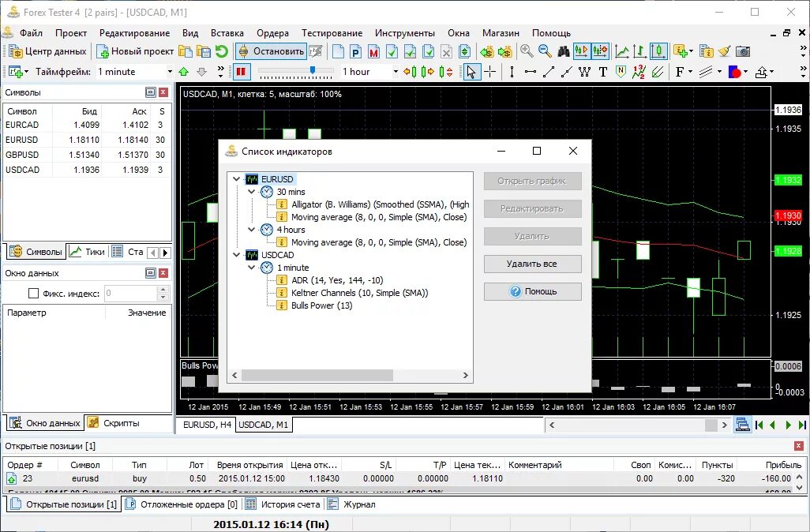The width and height of the screenshot is (810, 532).
Task: Select the wave symbols W tool
Action: tap(585, 72)
